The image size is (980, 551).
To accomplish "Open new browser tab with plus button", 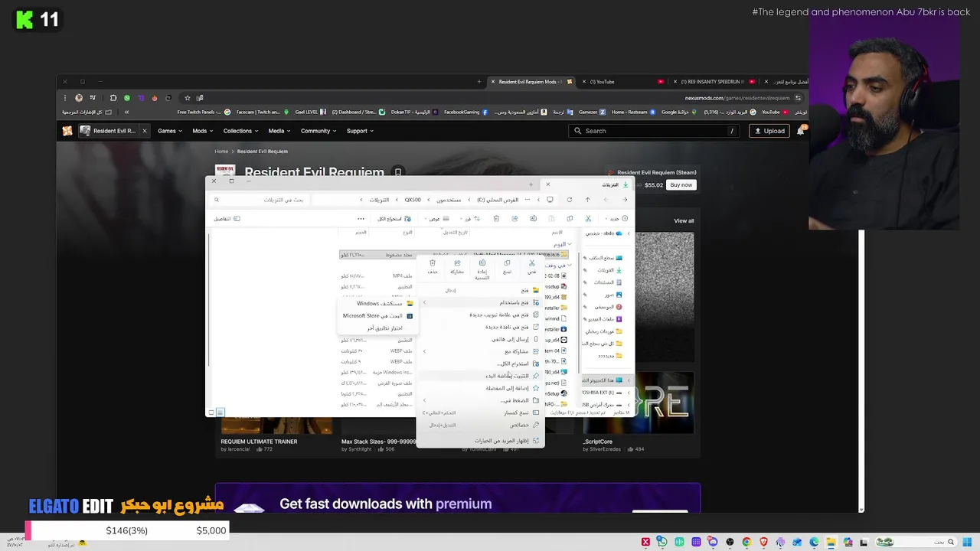I will 479,82.
